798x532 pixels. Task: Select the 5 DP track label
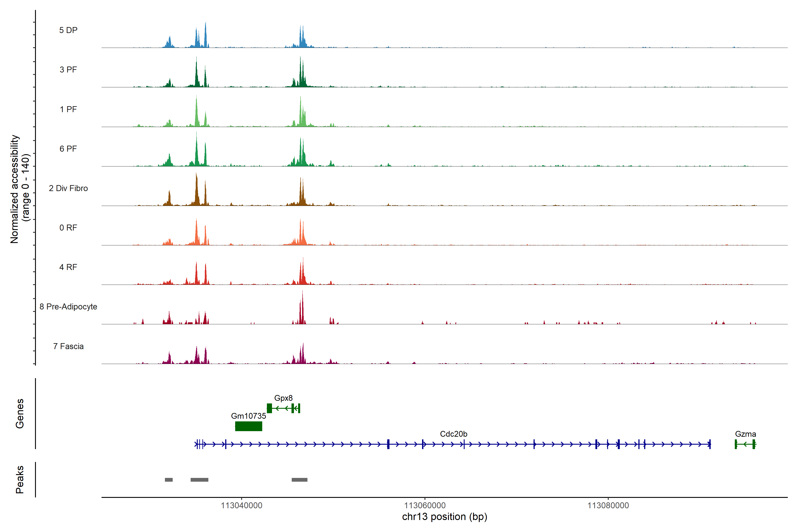point(68,30)
